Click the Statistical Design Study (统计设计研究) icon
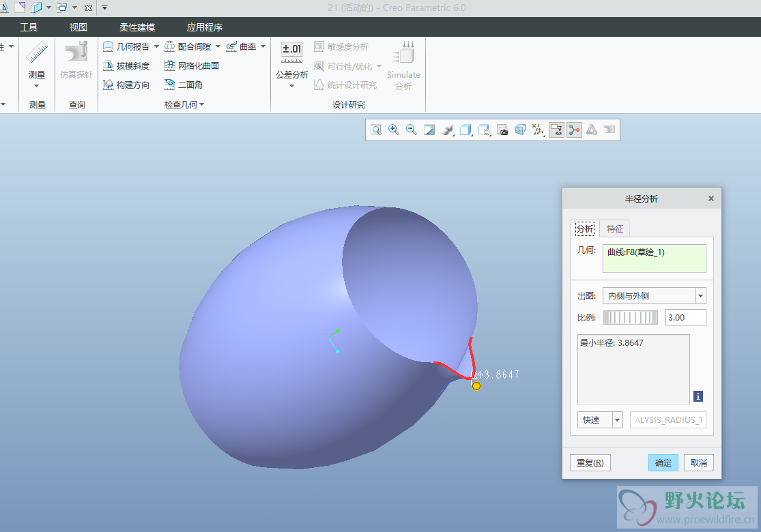 click(x=319, y=85)
